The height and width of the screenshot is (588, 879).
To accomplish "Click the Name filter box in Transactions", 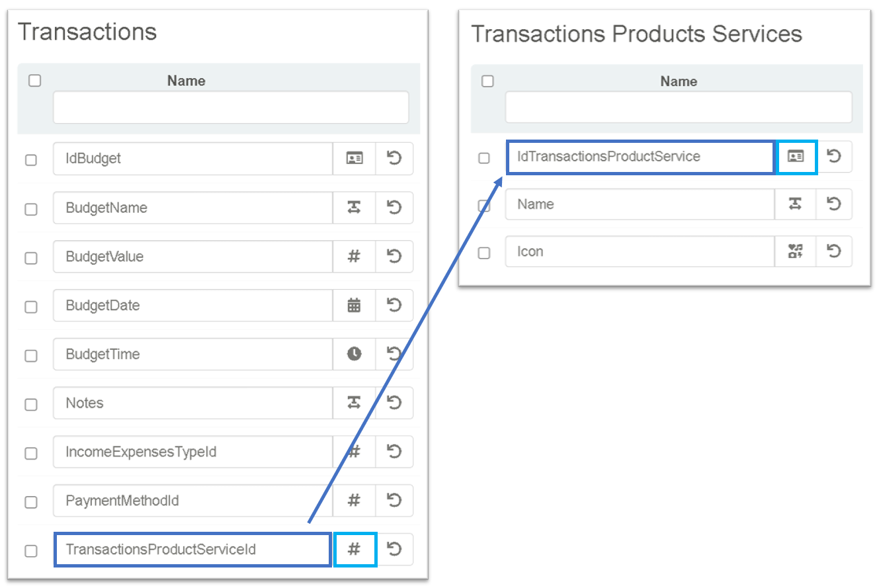I will click(230, 107).
